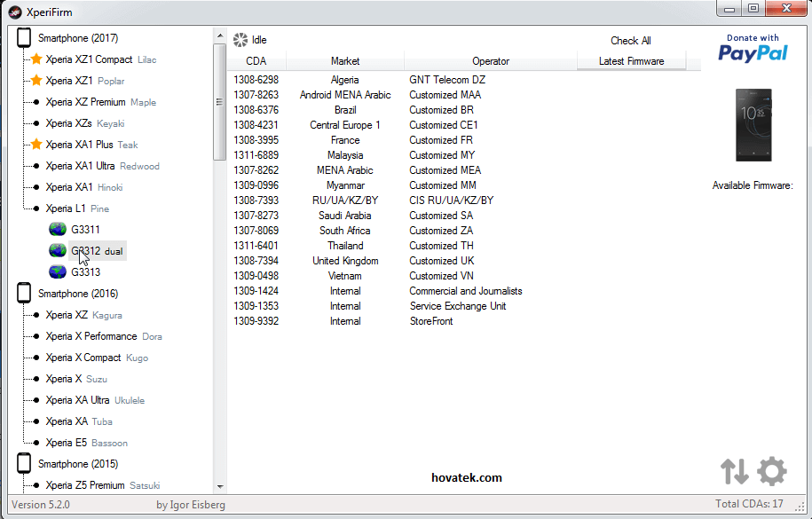The image size is (812, 519).
Task: Select Xperia X Compact Kugo
Action: (x=97, y=358)
